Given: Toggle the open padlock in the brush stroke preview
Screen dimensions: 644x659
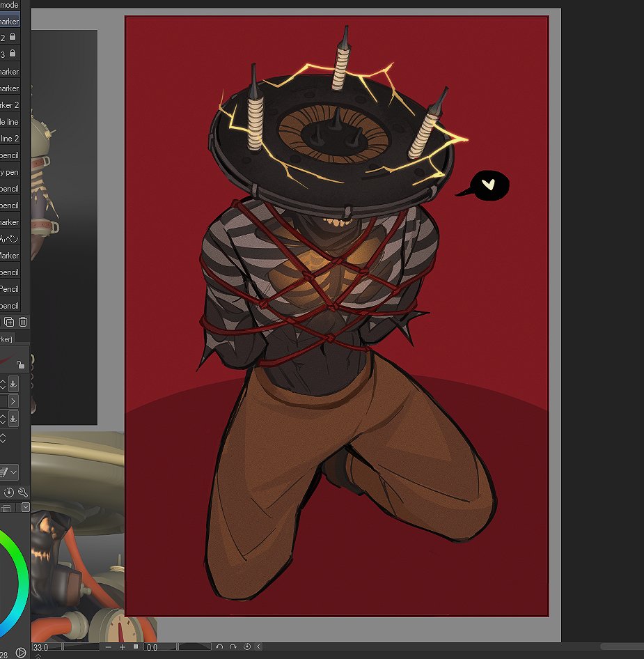Looking at the screenshot, I should (x=19, y=364).
